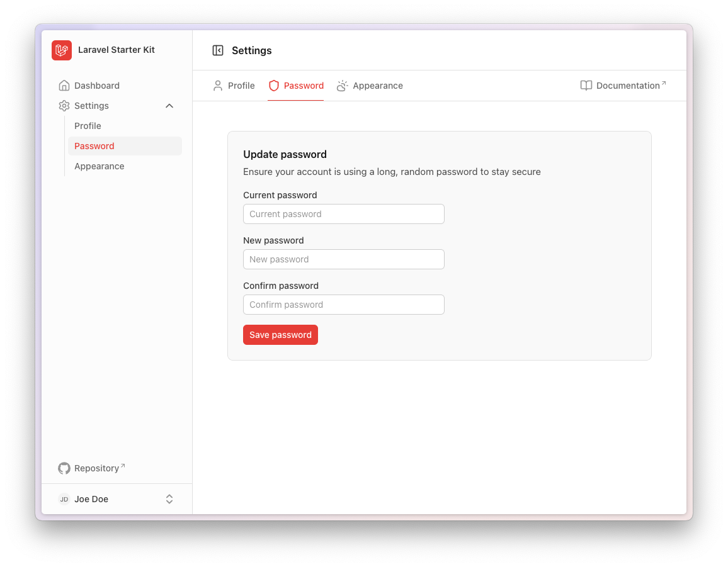
Task: Click the Dashboard home icon
Action: point(64,86)
